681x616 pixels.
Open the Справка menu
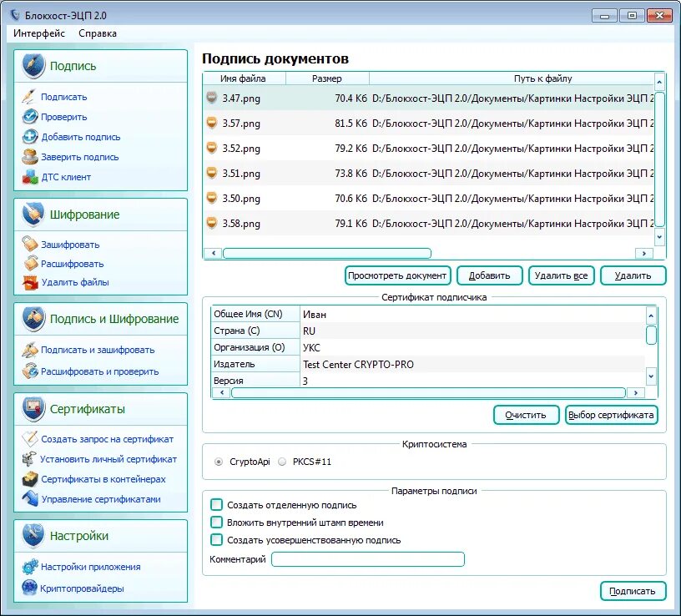point(98,33)
